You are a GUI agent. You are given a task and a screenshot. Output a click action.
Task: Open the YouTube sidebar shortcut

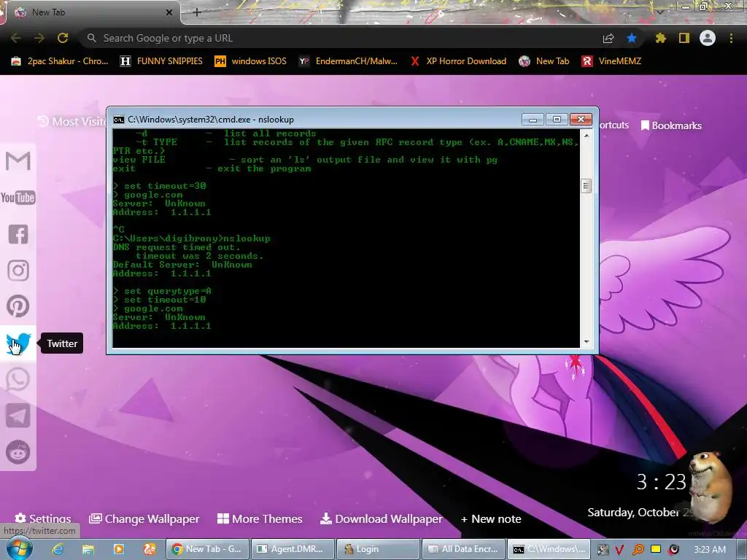[x=18, y=198]
